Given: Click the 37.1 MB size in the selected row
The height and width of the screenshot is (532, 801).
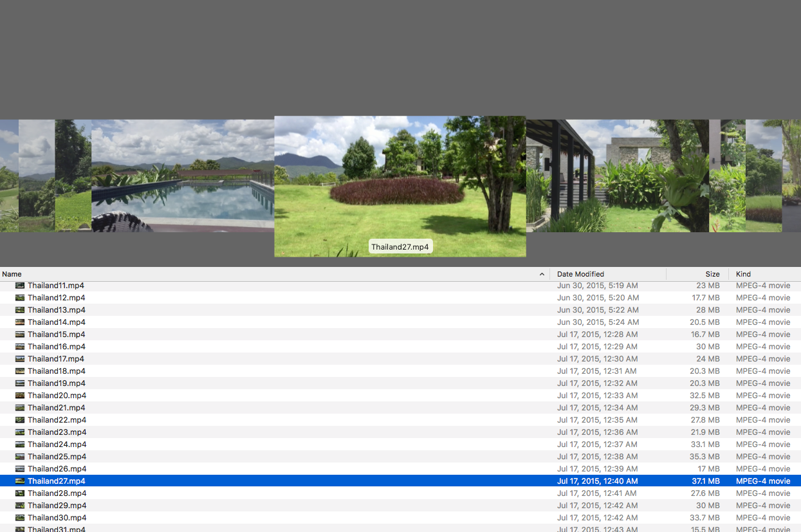Looking at the screenshot, I should [706, 481].
